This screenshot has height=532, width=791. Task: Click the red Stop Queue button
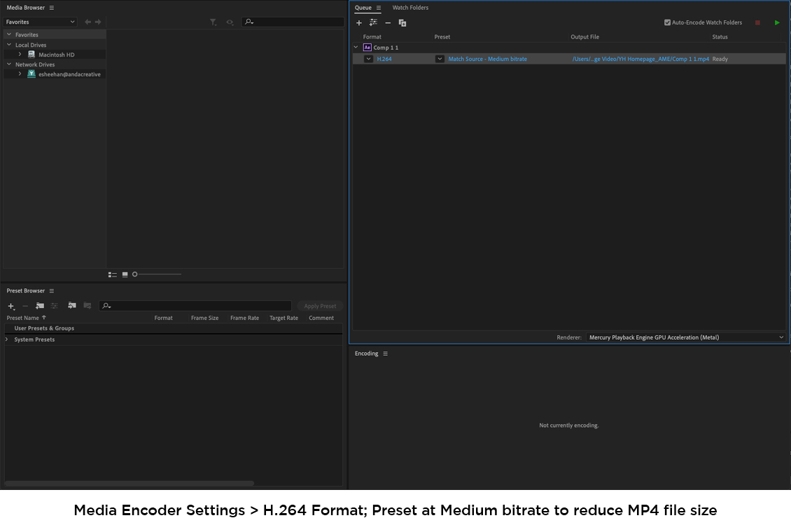coord(757,22)
